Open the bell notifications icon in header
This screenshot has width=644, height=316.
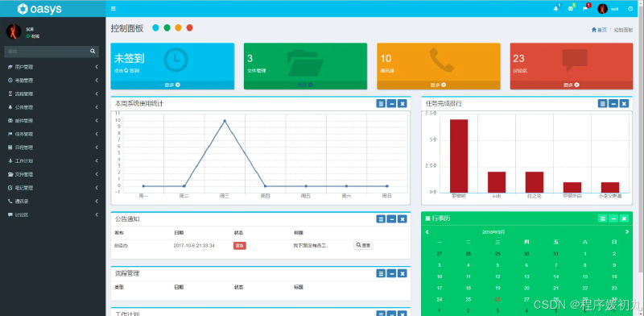tap(555, 9)
